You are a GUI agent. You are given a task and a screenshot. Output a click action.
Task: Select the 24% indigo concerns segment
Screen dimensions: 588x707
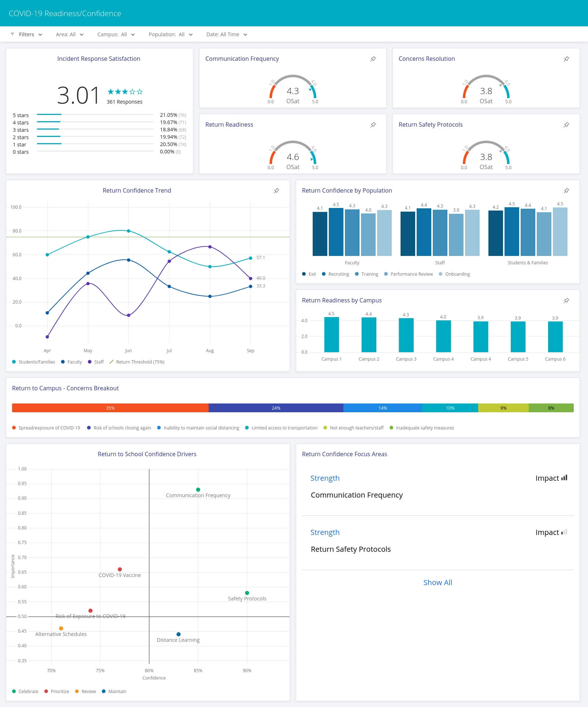276,408
